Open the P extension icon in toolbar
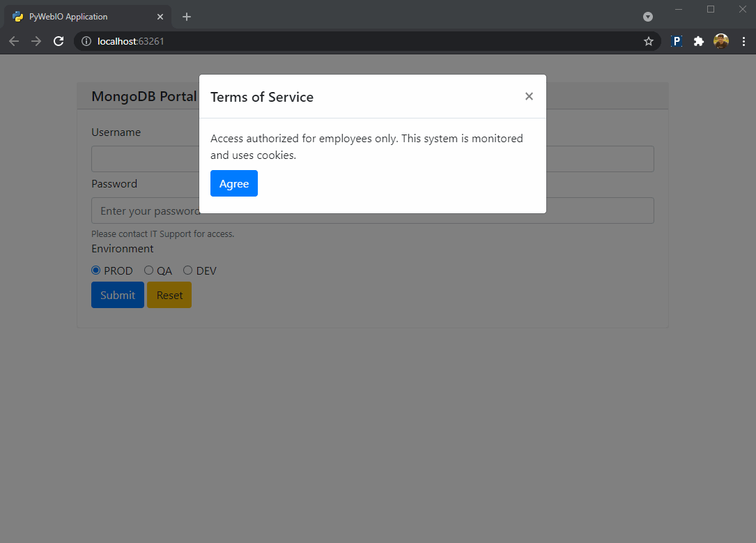 point(677,41)
